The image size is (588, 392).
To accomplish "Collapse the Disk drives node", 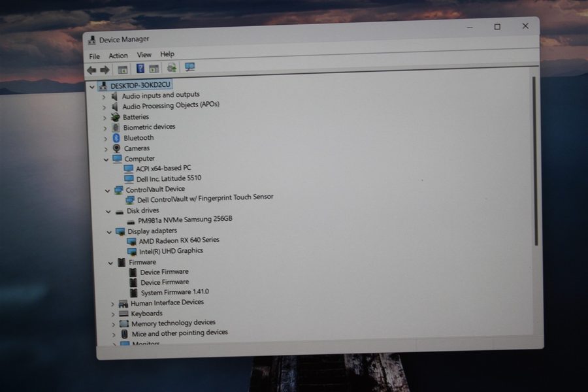I will (x=108, y=212).
